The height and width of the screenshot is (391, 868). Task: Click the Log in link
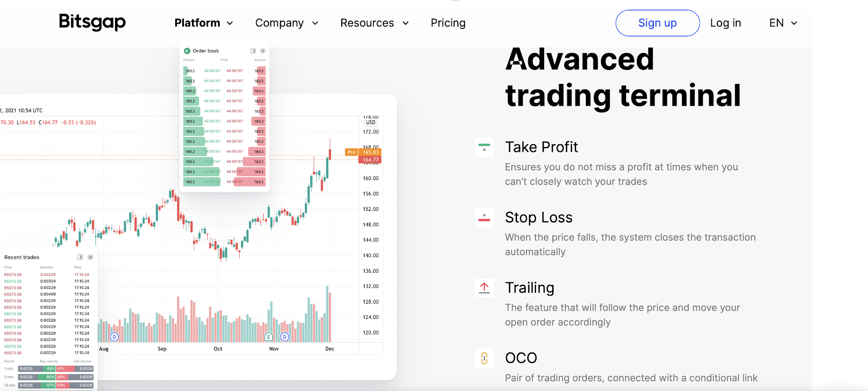(x=725, y=23)
